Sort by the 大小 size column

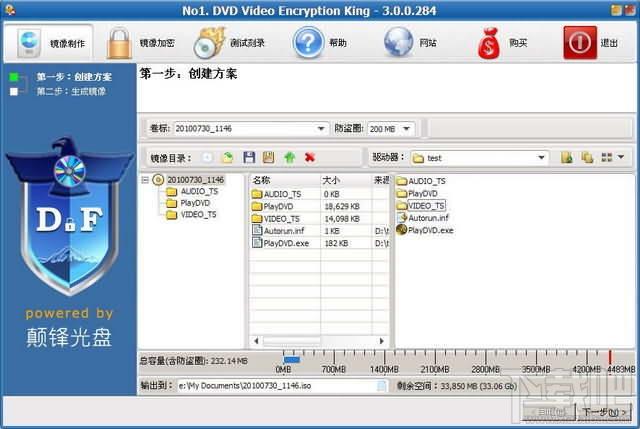click(345, 180)
